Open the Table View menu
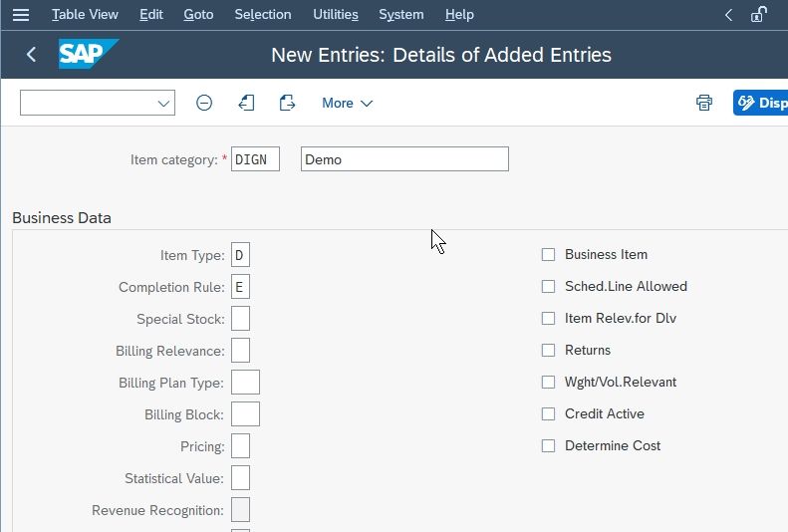The image size is (788, 532). (85, 15)
